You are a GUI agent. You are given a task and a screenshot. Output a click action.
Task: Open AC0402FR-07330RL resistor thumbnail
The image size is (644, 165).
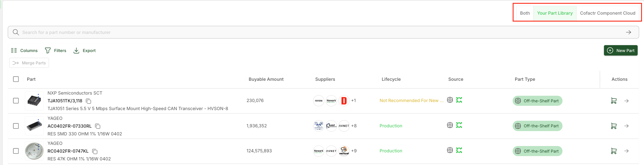coord(34,126)
